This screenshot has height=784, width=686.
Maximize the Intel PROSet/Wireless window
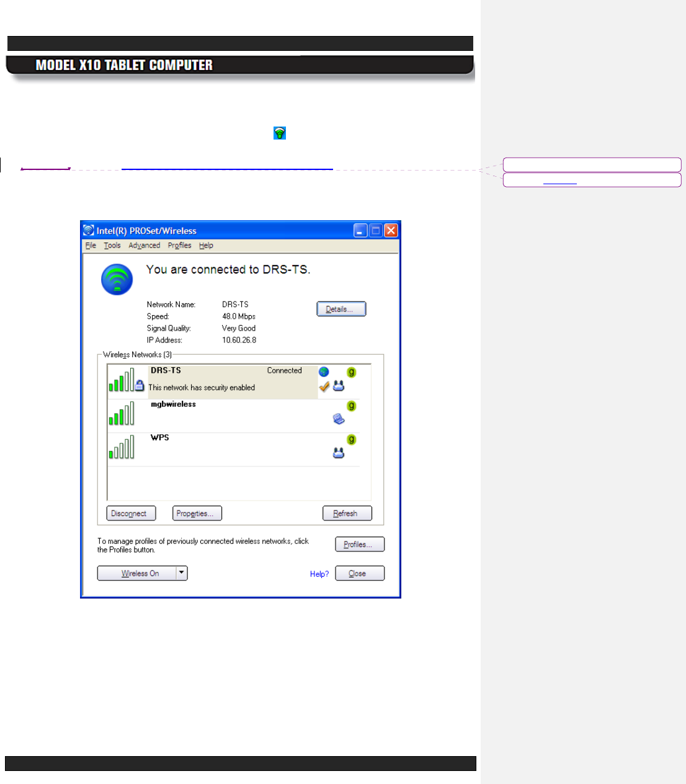tap(376, 231)
